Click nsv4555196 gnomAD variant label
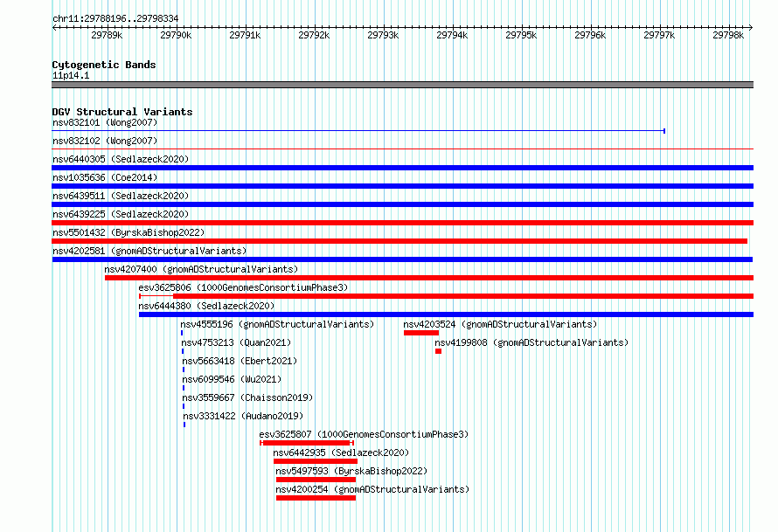 [277, 324]
